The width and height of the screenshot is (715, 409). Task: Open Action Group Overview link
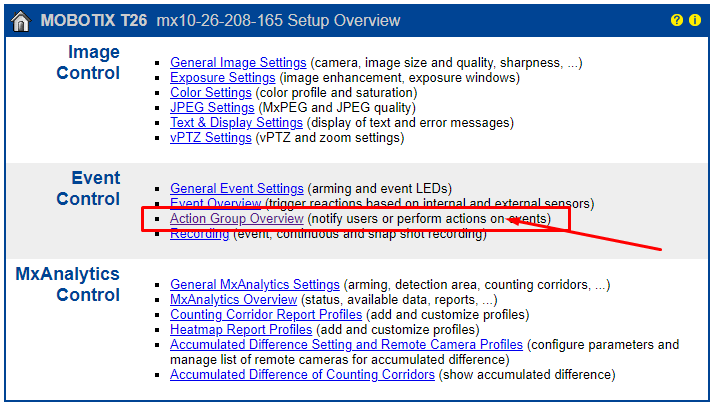(237, 218)
